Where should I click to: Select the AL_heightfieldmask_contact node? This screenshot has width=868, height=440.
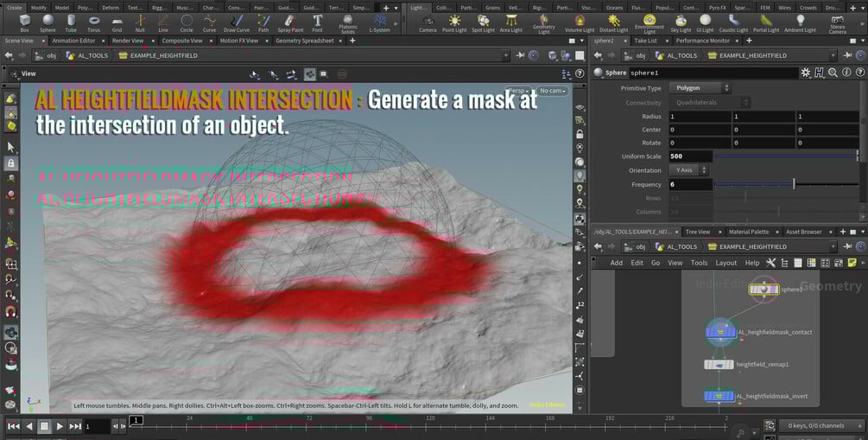coord(719,331)
